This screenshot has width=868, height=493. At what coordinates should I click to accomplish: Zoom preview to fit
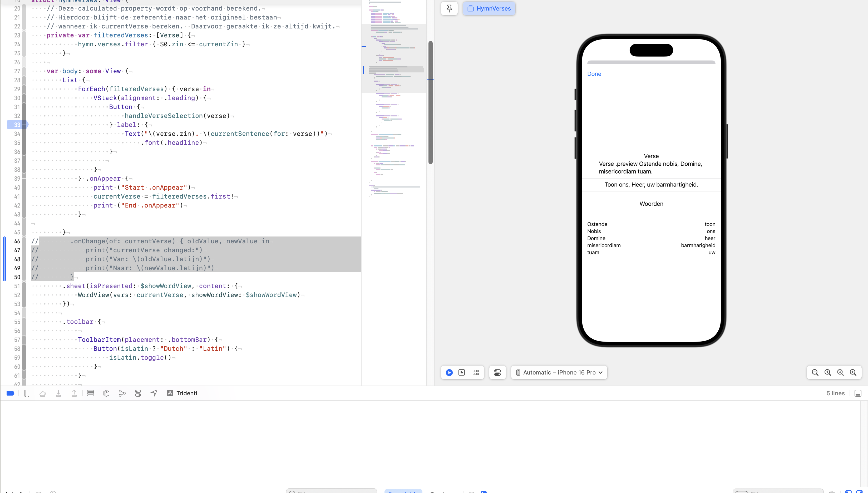coord(840,372)
